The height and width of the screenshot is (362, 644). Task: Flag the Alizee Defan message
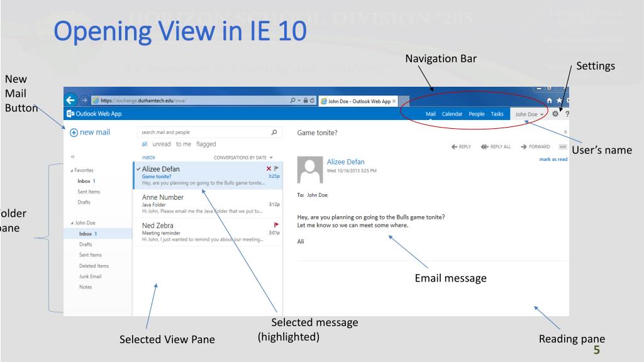tap(277, 168)
